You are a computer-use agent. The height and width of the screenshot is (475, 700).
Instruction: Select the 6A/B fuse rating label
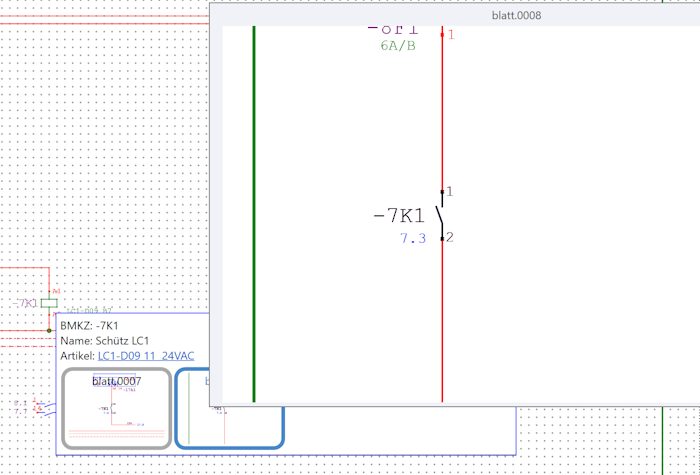coord(398,46)
